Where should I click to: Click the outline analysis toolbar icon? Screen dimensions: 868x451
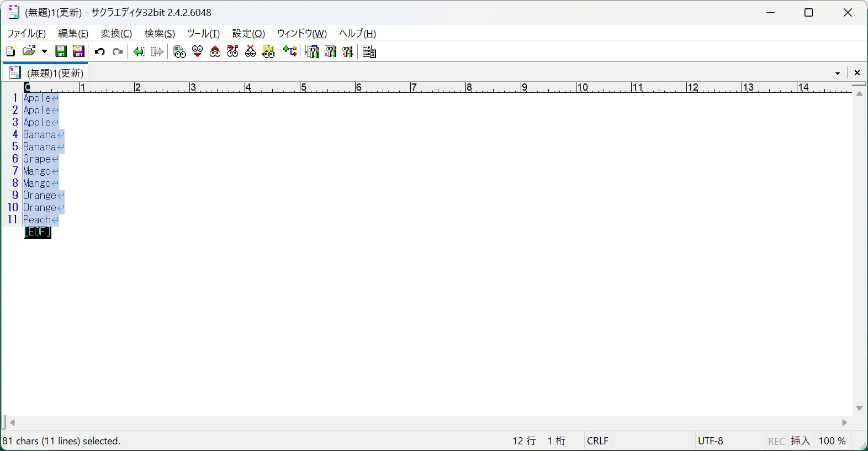pyautogui.click(x=290, y=52)
